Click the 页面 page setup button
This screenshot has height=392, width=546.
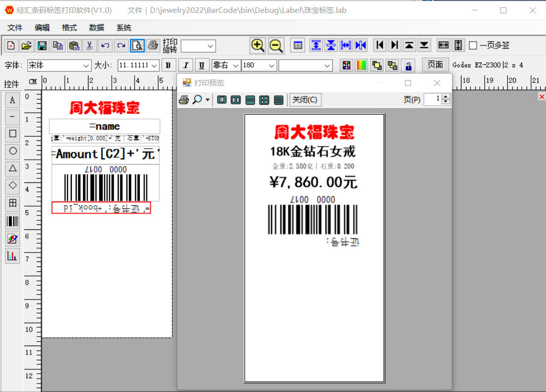435,65
